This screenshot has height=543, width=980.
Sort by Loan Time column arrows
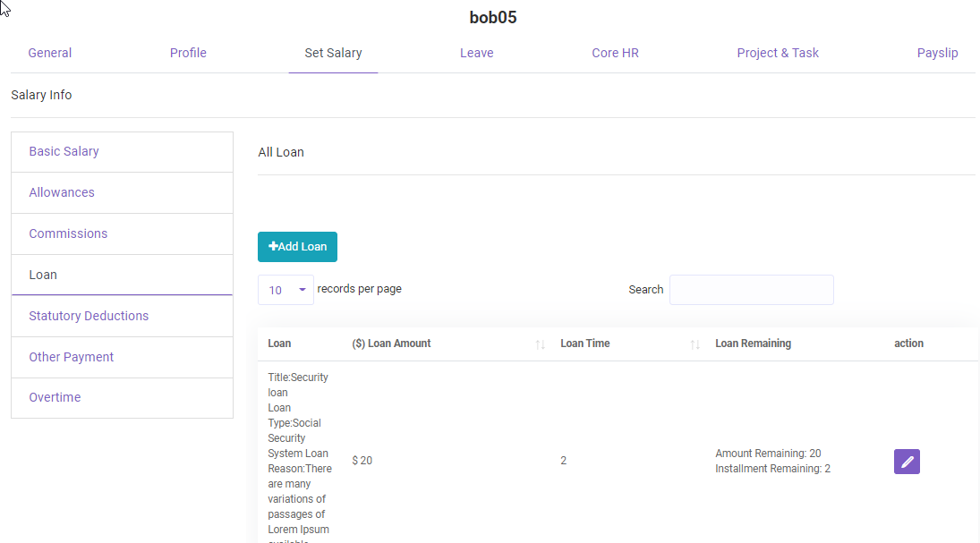point(695,344)
